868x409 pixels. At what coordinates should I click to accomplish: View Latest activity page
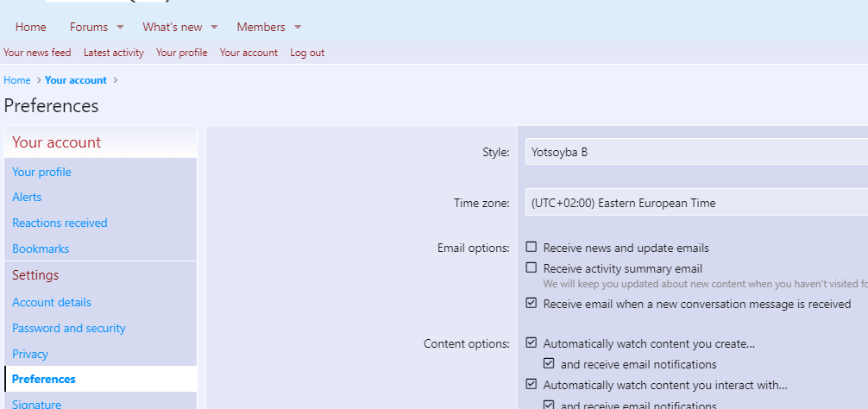113,53
